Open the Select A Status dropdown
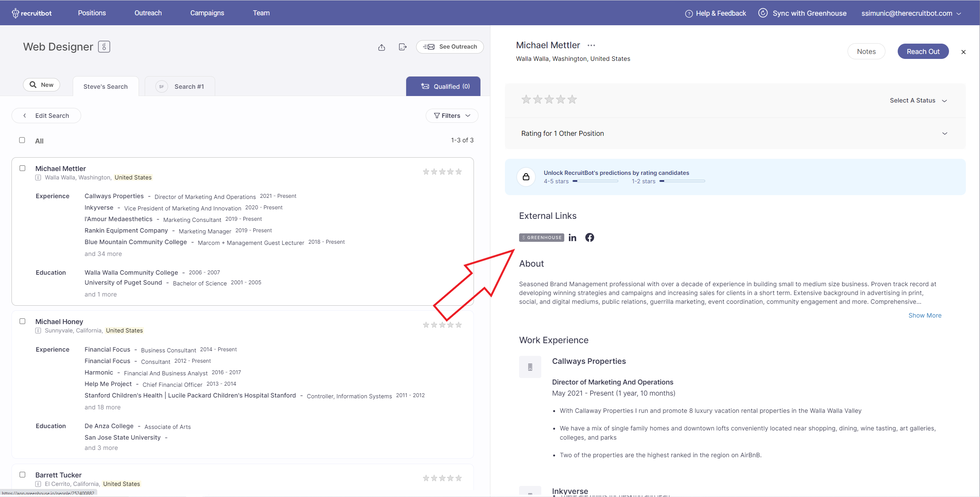The width and height of the screenshot is (980, 497). [918, 101]
